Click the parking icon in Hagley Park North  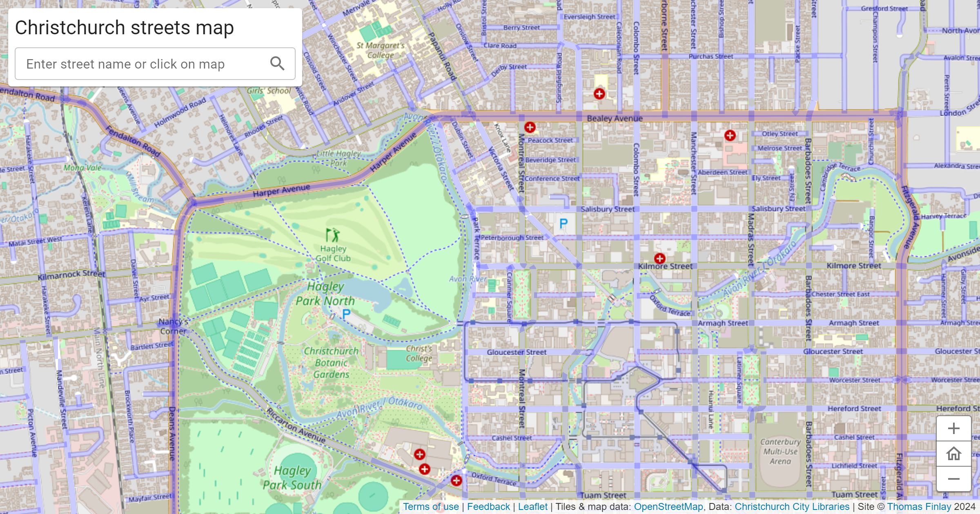click(x=346, y=314)
